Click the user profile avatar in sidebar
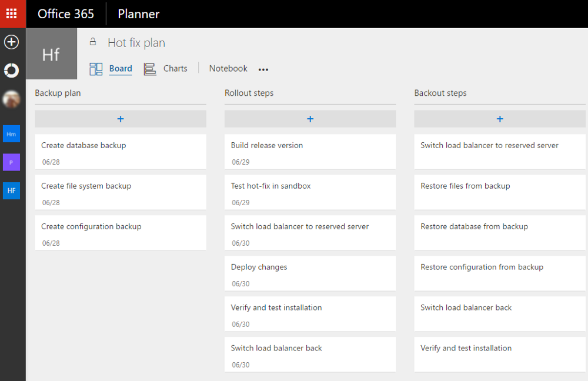The image size is (588, 381). click(x=12, y=99)
